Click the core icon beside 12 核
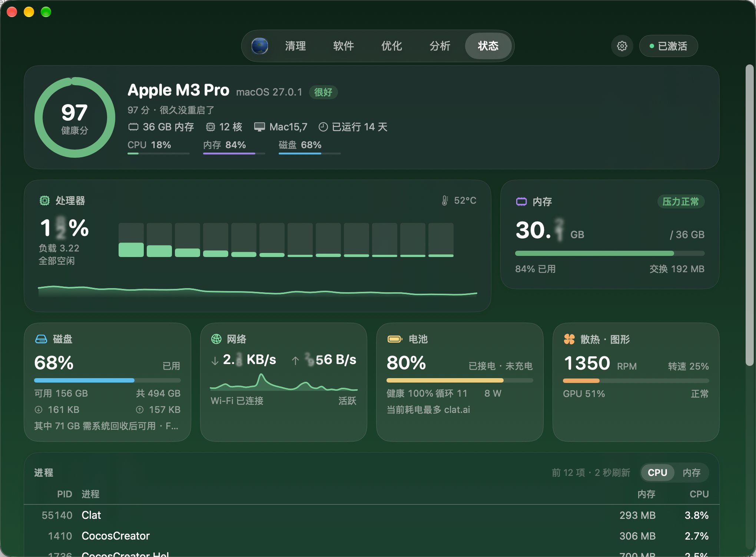756x557 pixels. coord(210,127)
